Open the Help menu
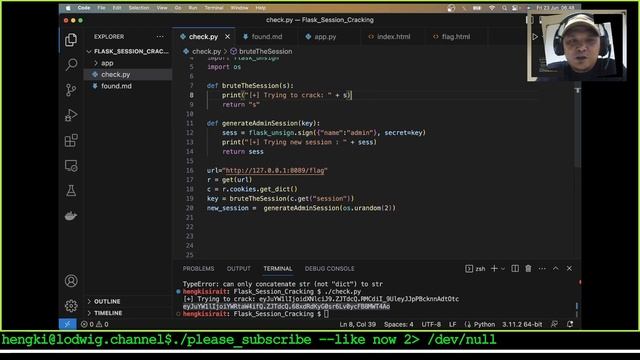 click(x=260, y=8)
